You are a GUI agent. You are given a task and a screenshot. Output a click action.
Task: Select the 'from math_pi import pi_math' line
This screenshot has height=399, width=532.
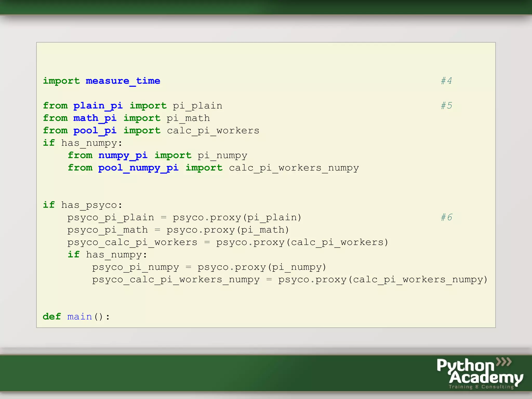pyautogui.click(x=126, y=118)
